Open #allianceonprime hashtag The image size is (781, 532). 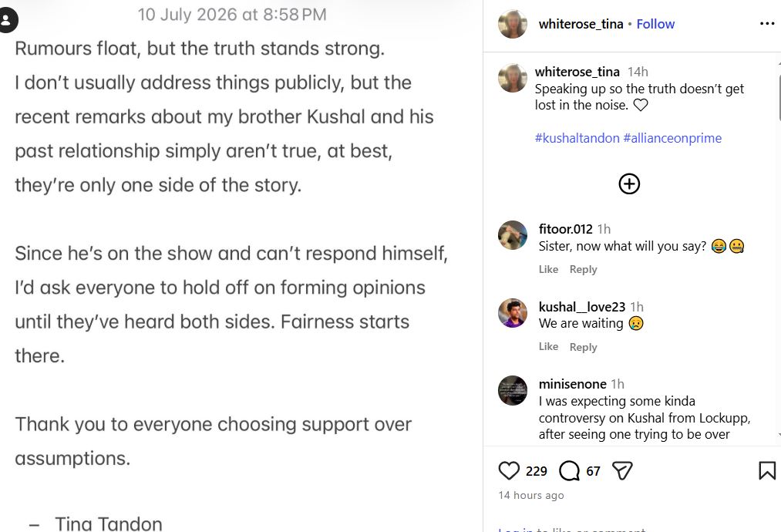click(x=672, y=138)
